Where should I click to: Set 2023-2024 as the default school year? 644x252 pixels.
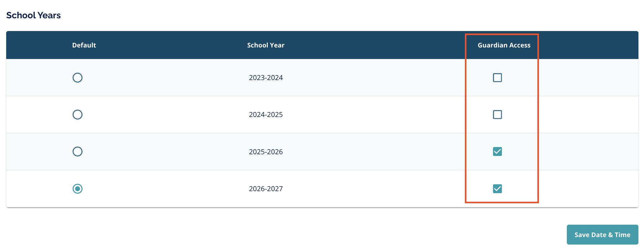(77, 78)
